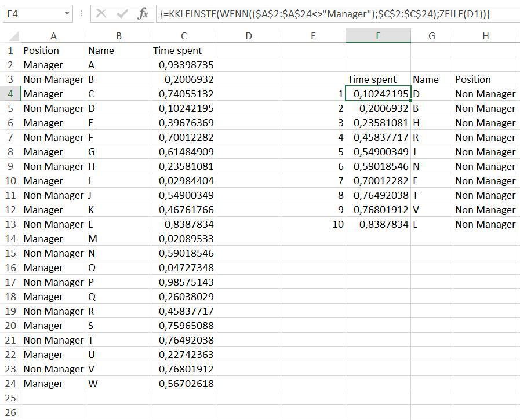Click cell F7 showing 0,45837717

pyautogui.click(x=378, y=137)
